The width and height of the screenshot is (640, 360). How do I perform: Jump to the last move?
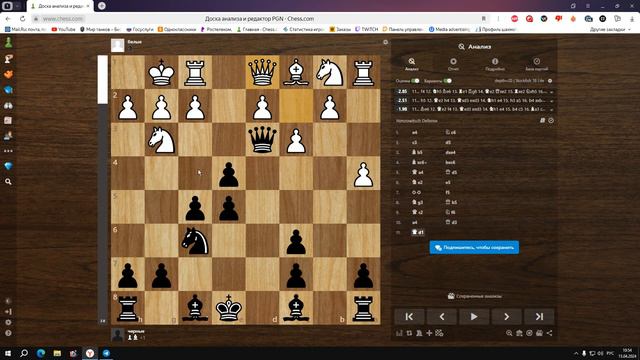tap(539, 316)
